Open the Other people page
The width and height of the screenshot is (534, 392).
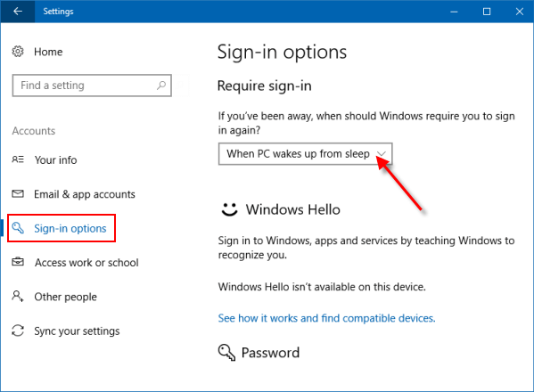65,297
